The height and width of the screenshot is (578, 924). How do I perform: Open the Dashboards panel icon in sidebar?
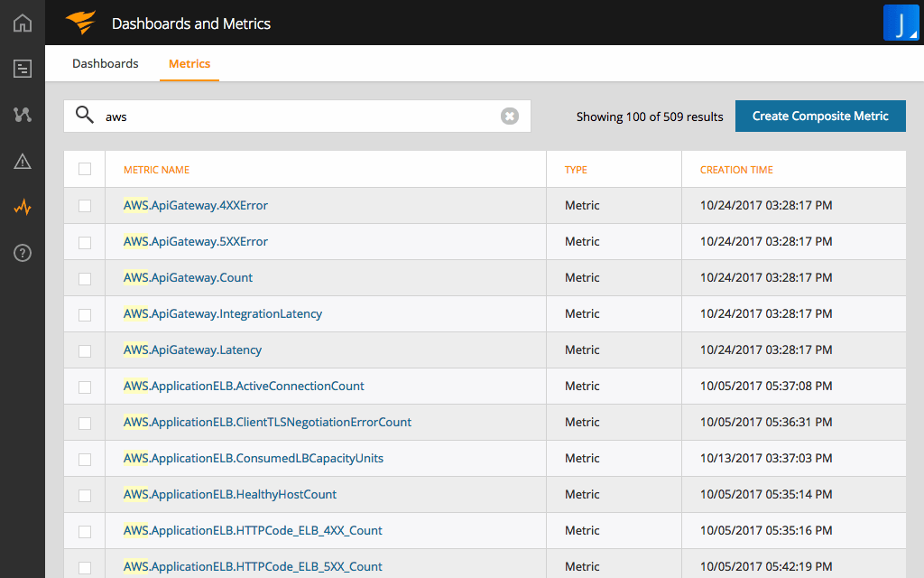pyautogui.click(x=22, y=69)
